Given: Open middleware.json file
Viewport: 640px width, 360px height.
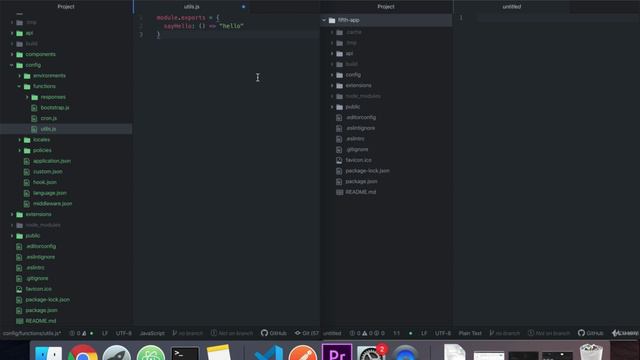Looking at the screenshot, I should [x=53, y=204].
